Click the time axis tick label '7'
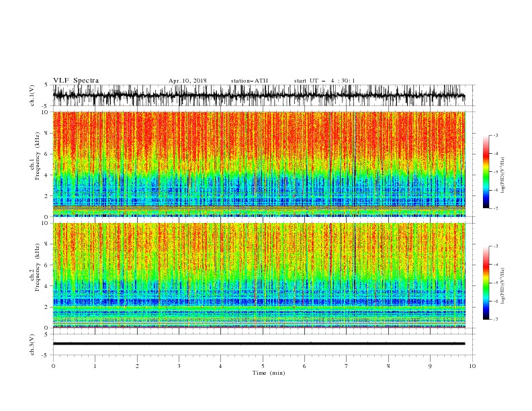 [x=347, y=366]
